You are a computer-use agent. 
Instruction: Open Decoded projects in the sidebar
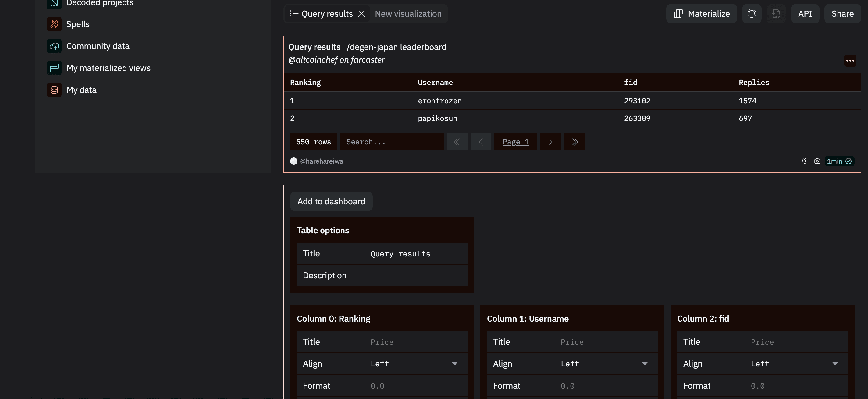100,3
